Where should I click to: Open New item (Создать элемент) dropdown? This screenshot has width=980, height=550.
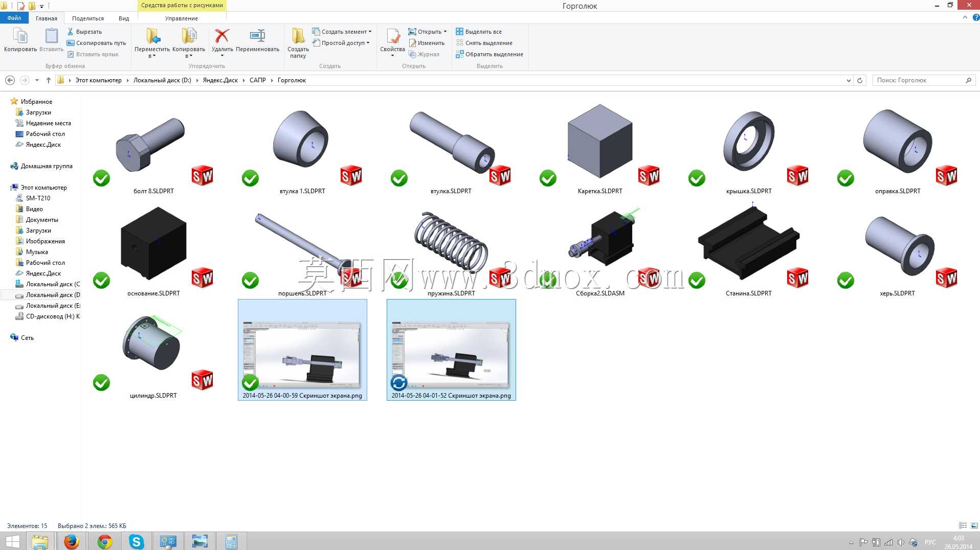pos(342,32)
